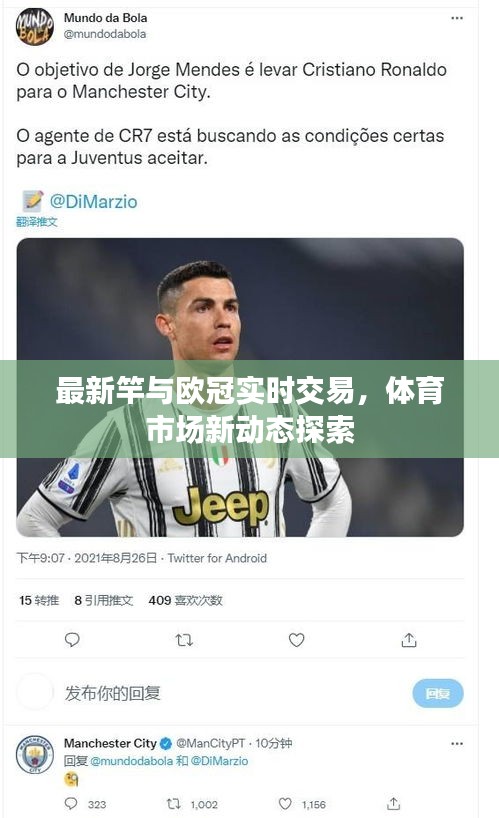View the 15 转推 retweets list
Screen dimensions: 499x818
pos(39,600)
